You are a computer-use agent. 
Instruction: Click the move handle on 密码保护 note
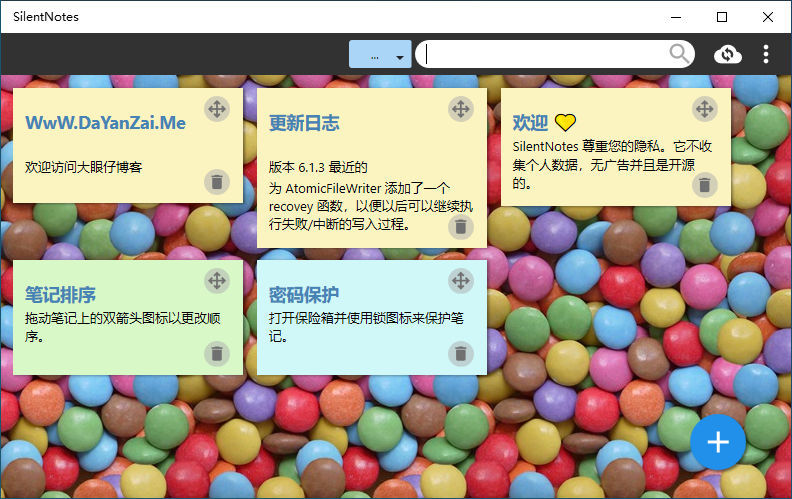461,280
